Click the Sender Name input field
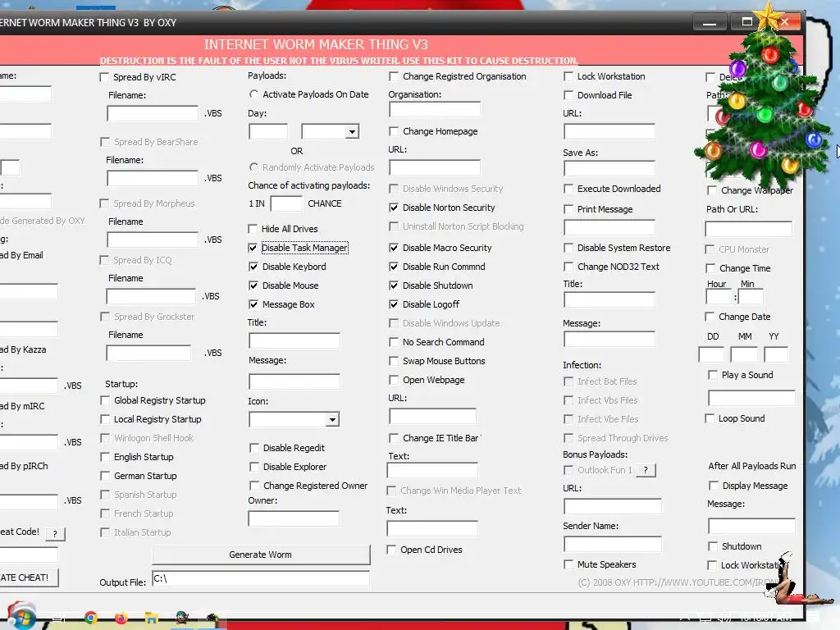Viewport: 840px width, 630px height. [x=612, y=545]
